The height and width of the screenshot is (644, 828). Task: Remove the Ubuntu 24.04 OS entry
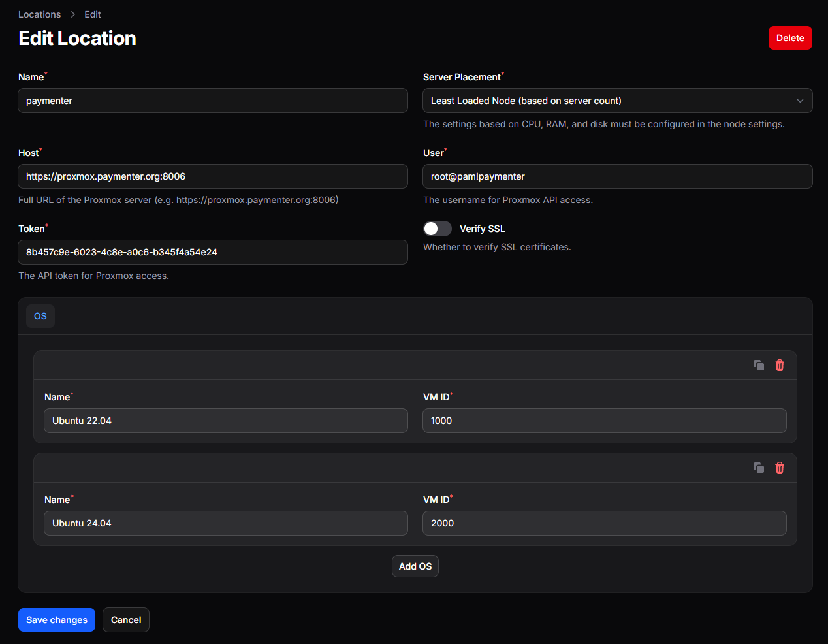coord(779,468)
